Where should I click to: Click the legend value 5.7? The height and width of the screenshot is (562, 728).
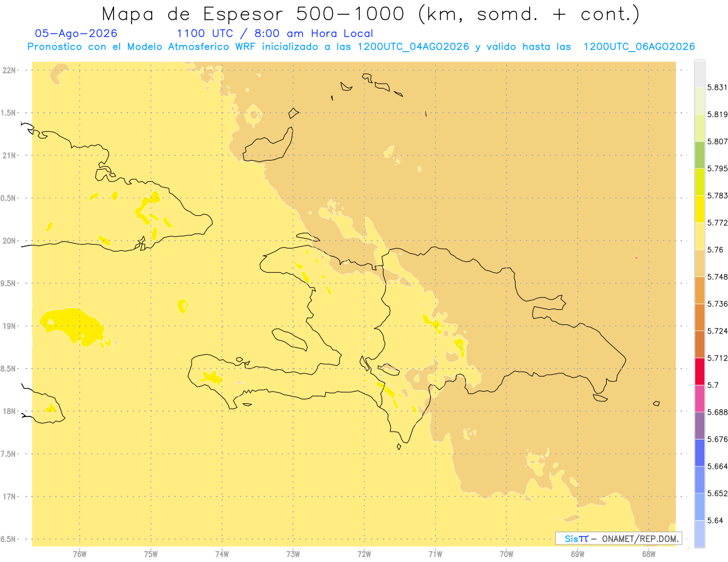tap(713, 385)
